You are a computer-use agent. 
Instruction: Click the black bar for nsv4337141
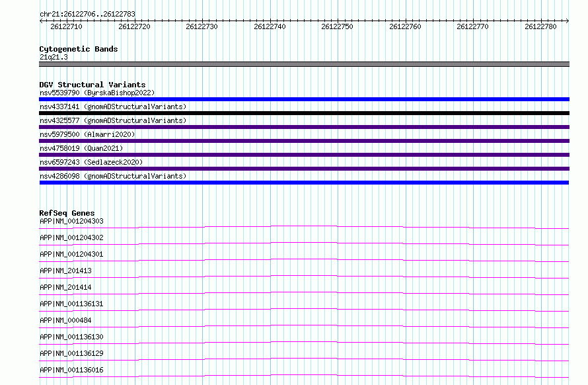pyautogui.click(x=304, y=113)
